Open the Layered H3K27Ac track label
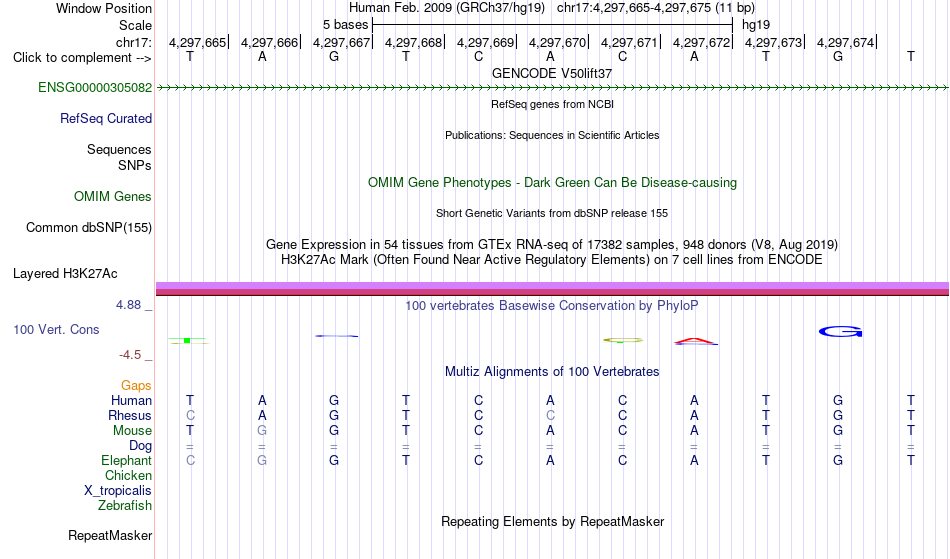Viewport: 950px width, 559px height. [65, 273]
